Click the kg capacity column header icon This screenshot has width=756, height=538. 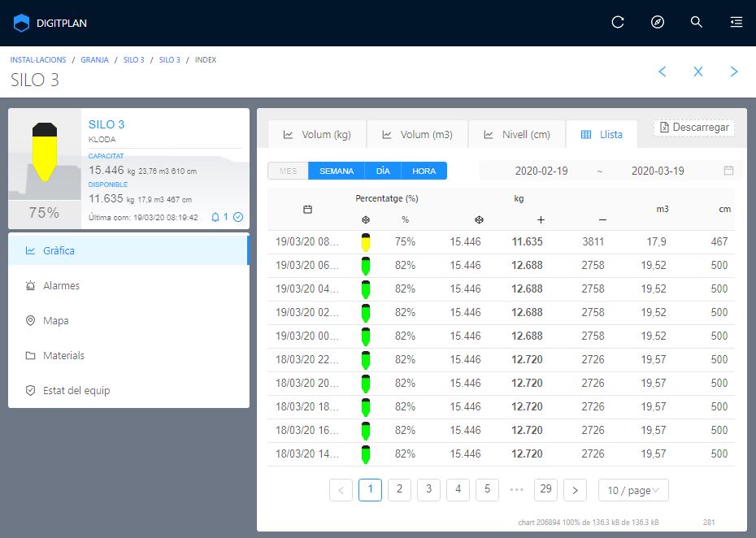(x=479, y=219)
